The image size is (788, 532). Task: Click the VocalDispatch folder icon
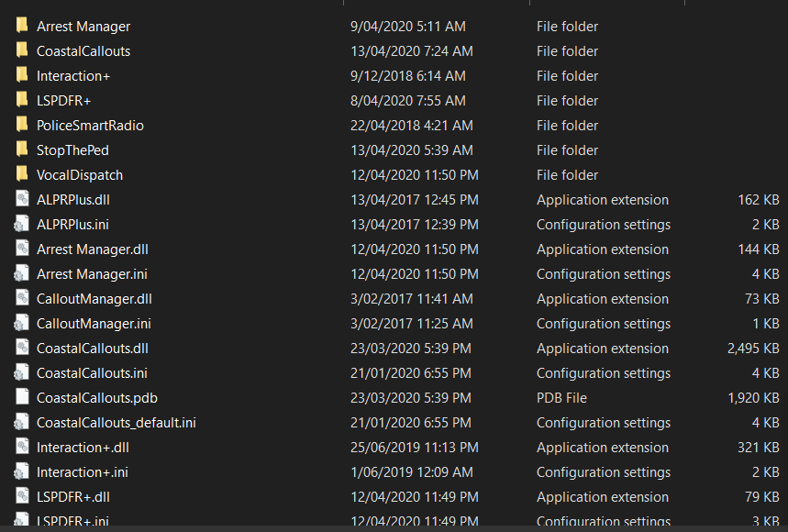point(22,174)
